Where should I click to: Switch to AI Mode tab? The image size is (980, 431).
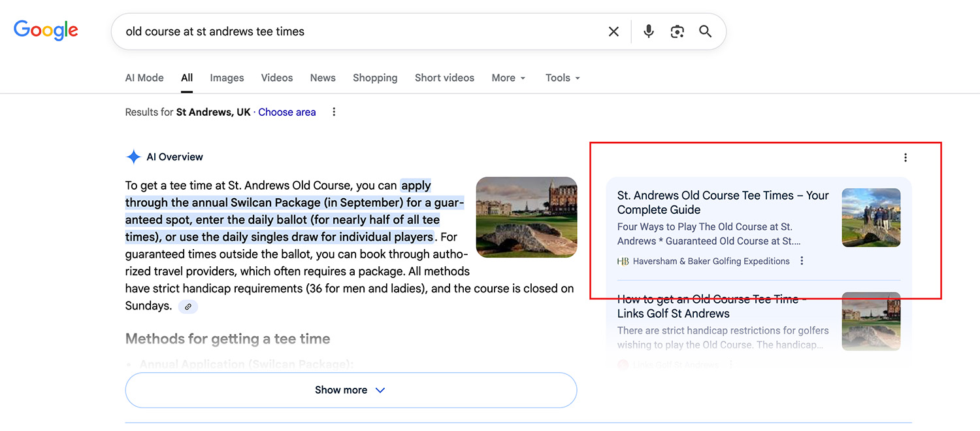[x=144, y=78]
